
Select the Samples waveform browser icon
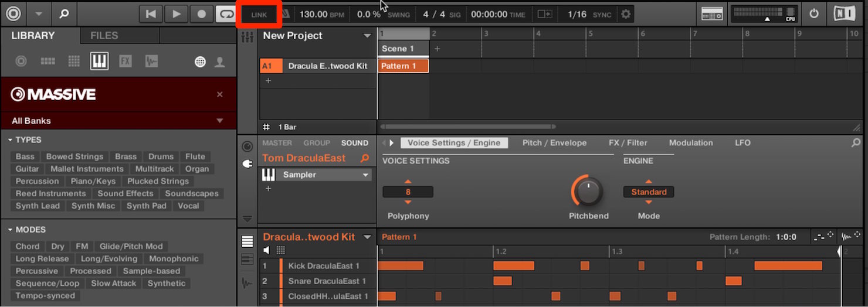(x=151, y=61)
